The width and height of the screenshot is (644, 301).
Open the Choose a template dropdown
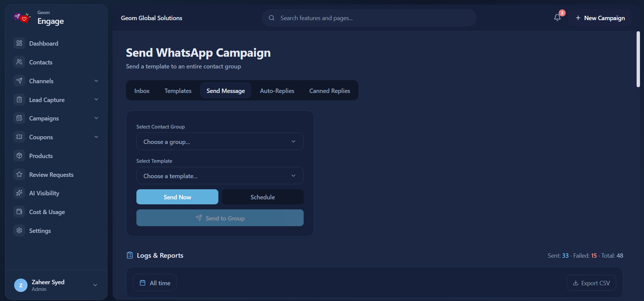tap(220, 176)
